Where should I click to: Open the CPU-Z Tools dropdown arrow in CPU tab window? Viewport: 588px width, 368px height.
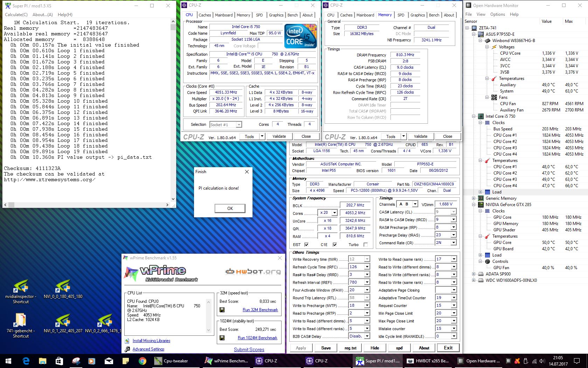262,136
